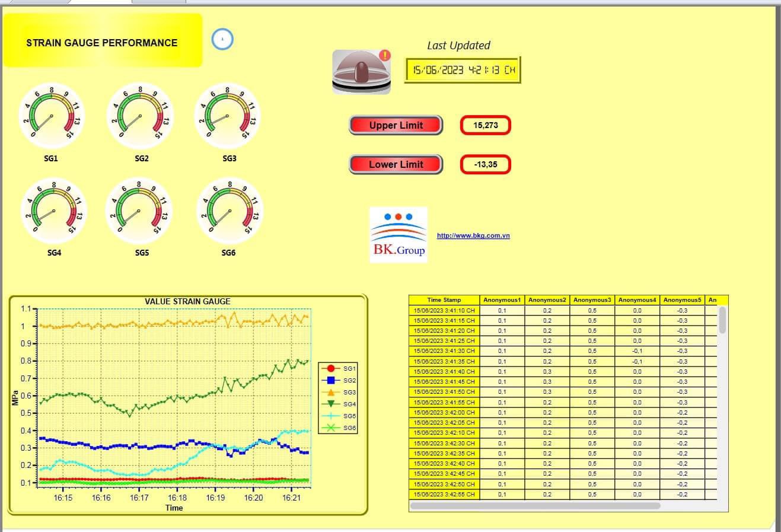
Task: Click the Anonymous3 column header
Action: coord(592,300)
